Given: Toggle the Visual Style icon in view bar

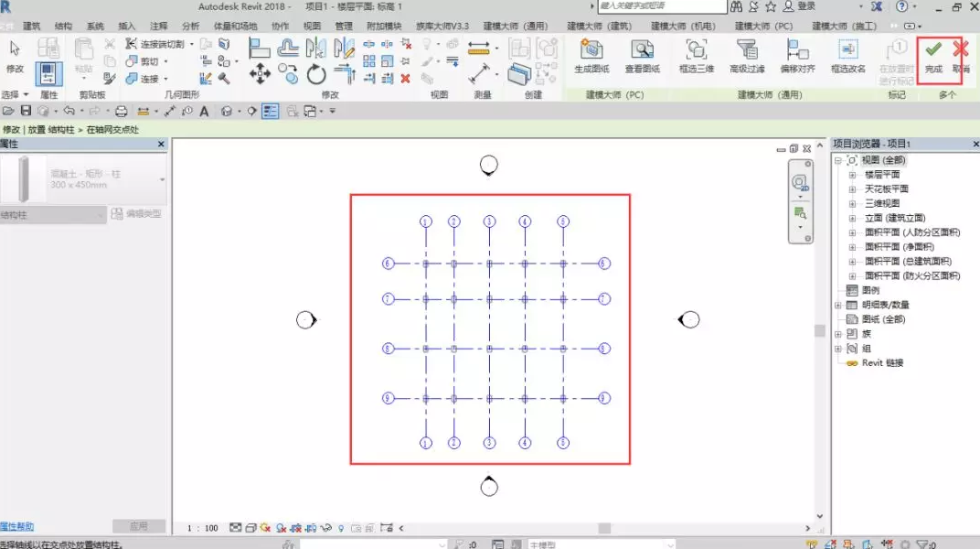Looking at the screenshot, I should click(250, 528).
